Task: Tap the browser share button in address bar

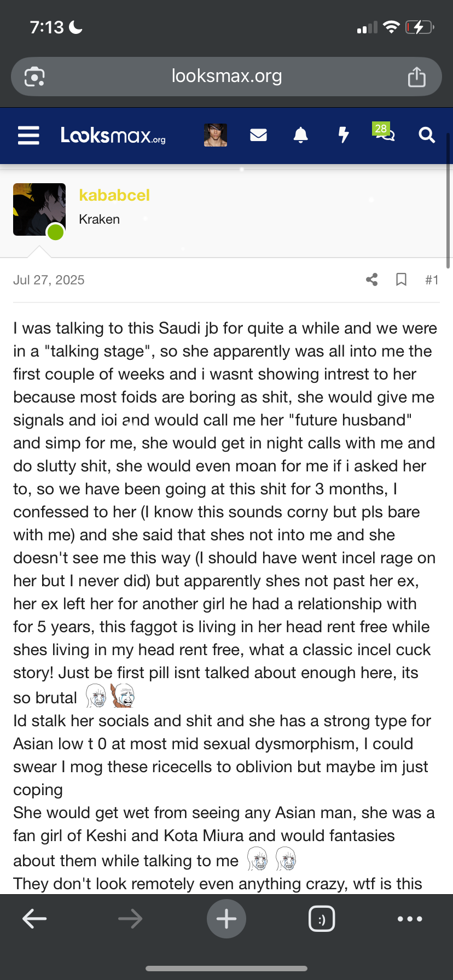Action: click(x=416, y=77)
